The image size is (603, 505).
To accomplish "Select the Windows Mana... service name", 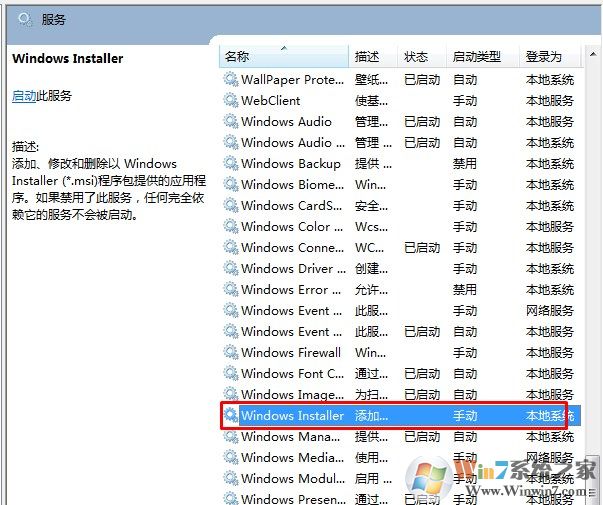I will pyautogui.click(x=290, y=436).
